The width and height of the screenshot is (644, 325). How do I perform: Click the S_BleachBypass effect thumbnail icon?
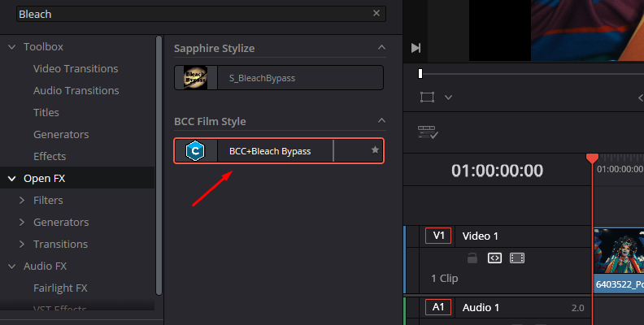[x=195, y=77]
